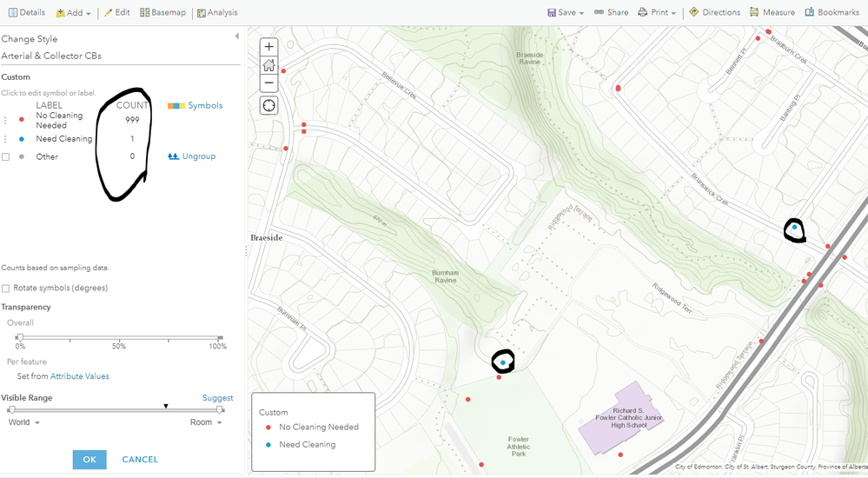Collapse the side panel with the arrow
Viewport: 868px width, 478px height.
237,36
